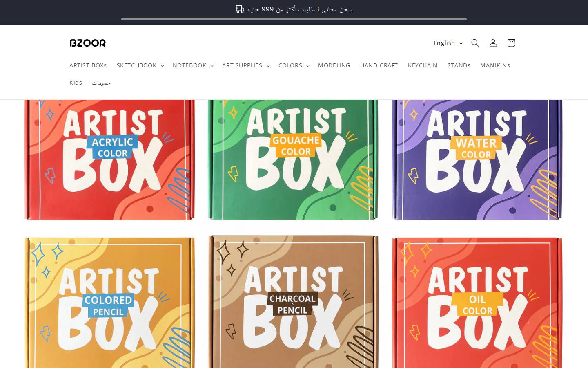Click the free shipping announcement text
Viewport: 588px width, 368px height.
pos(300,9)
